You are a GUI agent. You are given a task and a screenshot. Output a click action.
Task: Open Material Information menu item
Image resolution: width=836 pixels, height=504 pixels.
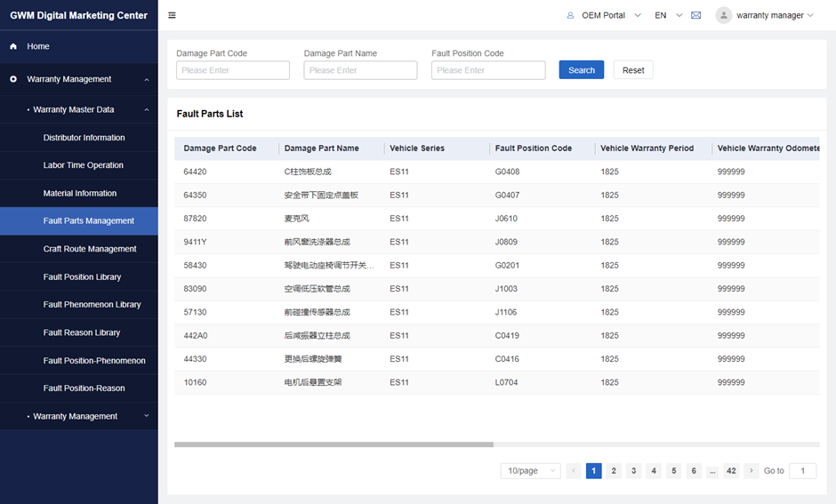coord(79,193)
